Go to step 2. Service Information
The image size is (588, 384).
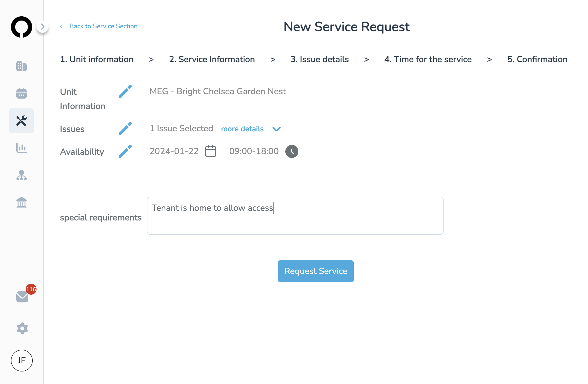pos(212,59)
